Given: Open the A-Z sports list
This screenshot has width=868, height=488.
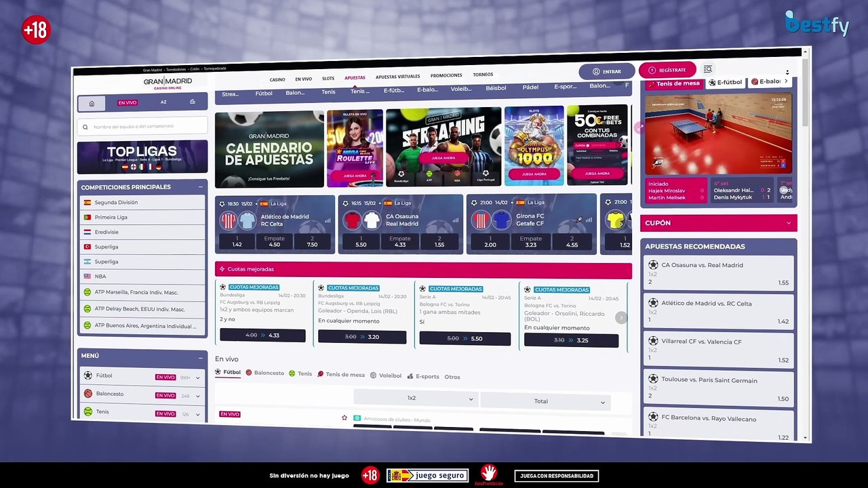Looking at the screenshot, I should [x=163, y=102].
